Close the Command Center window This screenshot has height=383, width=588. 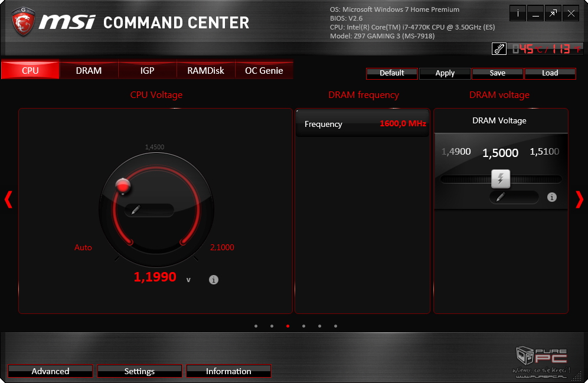point(571,14)
